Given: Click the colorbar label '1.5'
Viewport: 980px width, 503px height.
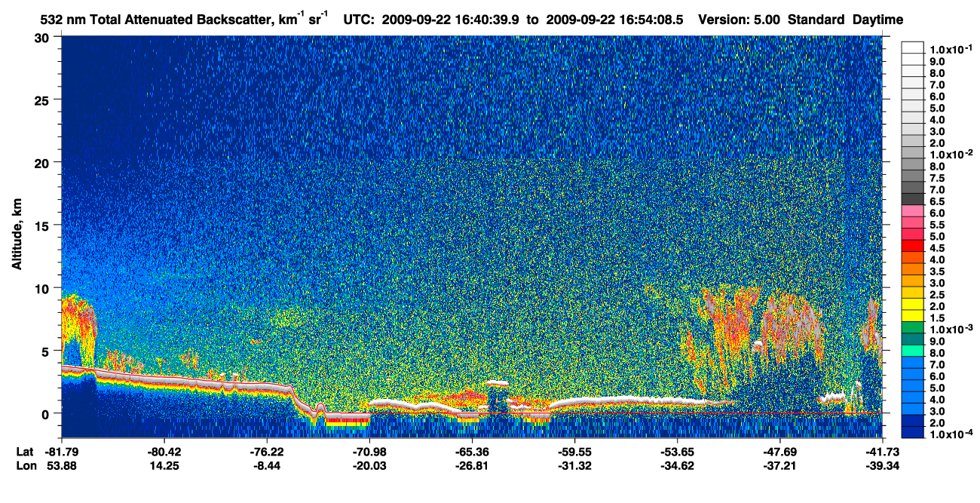Looking at the screenshot, I should click(x=938, y=320).
